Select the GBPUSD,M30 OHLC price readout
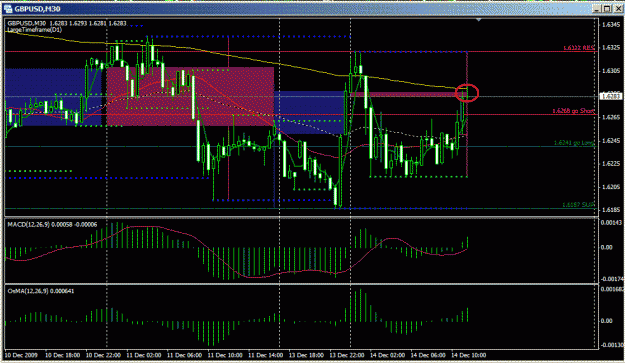The image size is (625, 363). click(x=67, y=24)
